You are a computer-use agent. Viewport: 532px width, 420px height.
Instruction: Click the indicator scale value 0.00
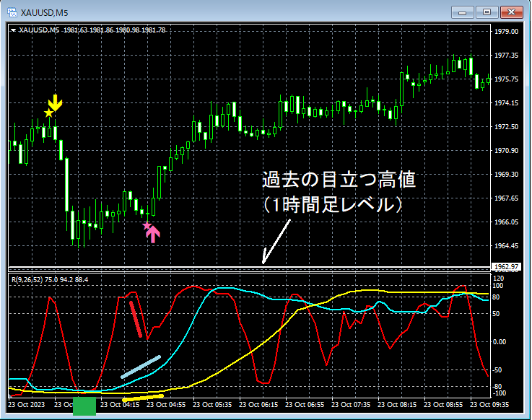500,341
